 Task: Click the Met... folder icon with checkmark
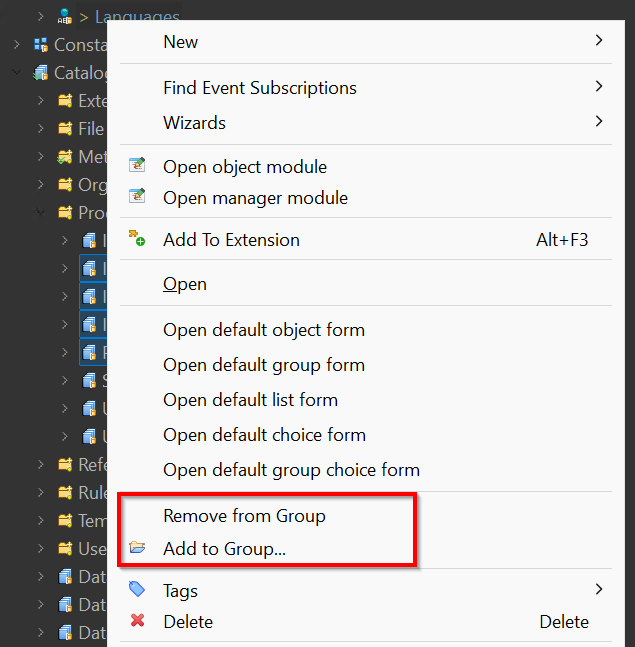pyautogui.click(x=65, y=157)
